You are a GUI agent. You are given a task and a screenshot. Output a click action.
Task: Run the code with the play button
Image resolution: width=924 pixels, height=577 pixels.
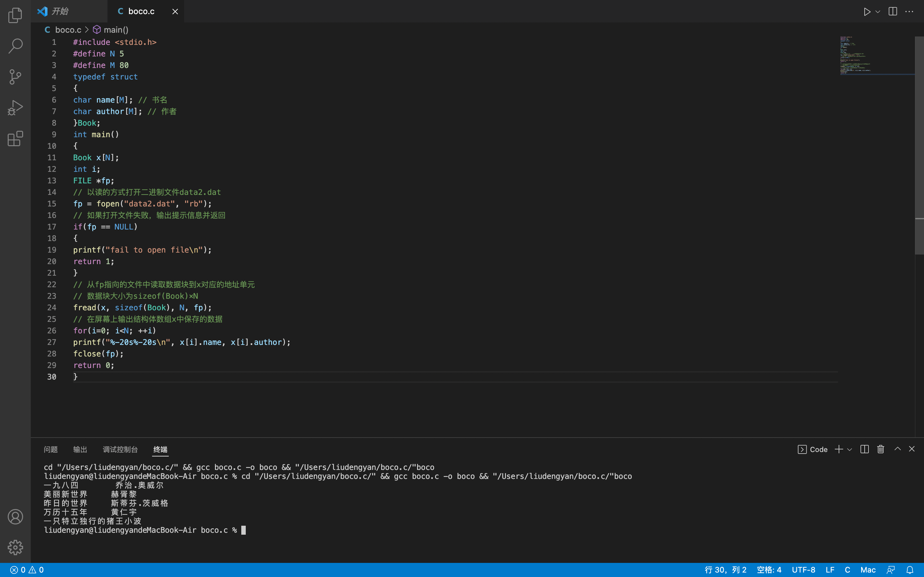867,12
